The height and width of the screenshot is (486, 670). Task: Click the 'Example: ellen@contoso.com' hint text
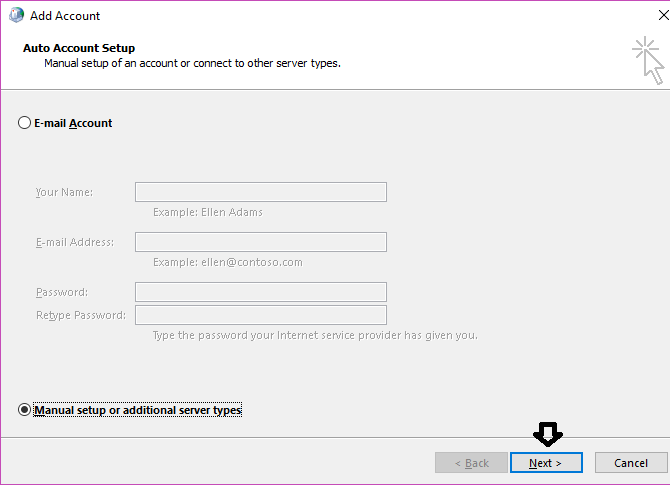tap(228, 262)
